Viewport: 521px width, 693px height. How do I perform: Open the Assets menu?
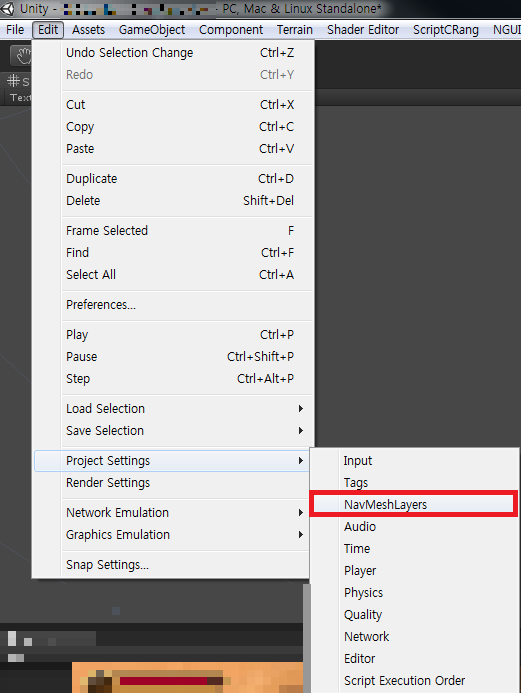pyautogui.click(x=88, y=30)
